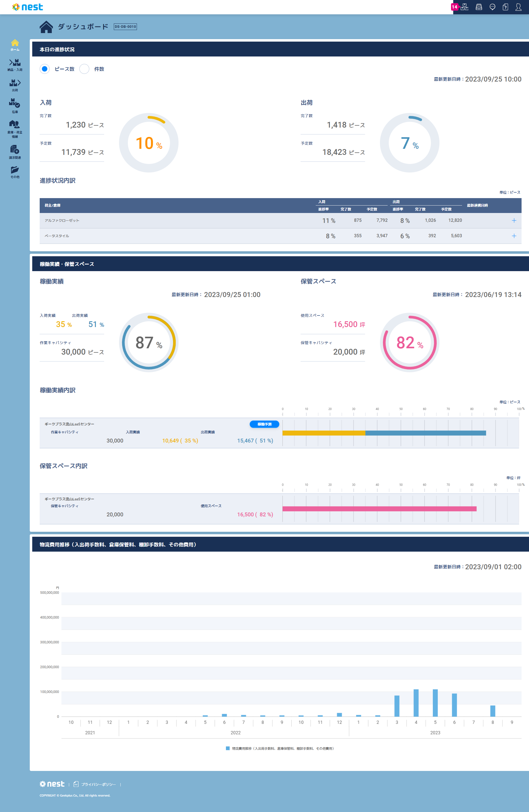529x812 pixels.
Task: Click the 稼働予測 button
Action: pos(264,424)
